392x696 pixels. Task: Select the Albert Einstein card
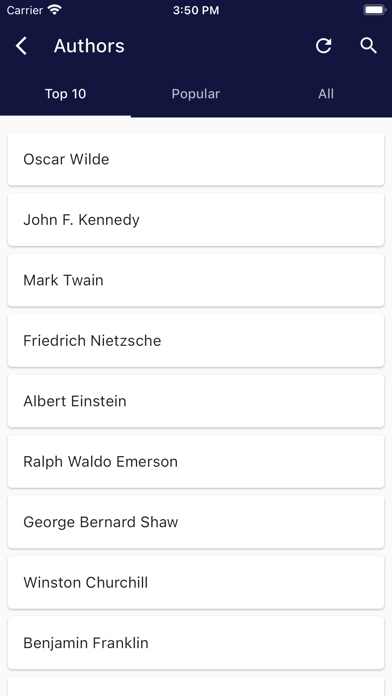[196, 401]
